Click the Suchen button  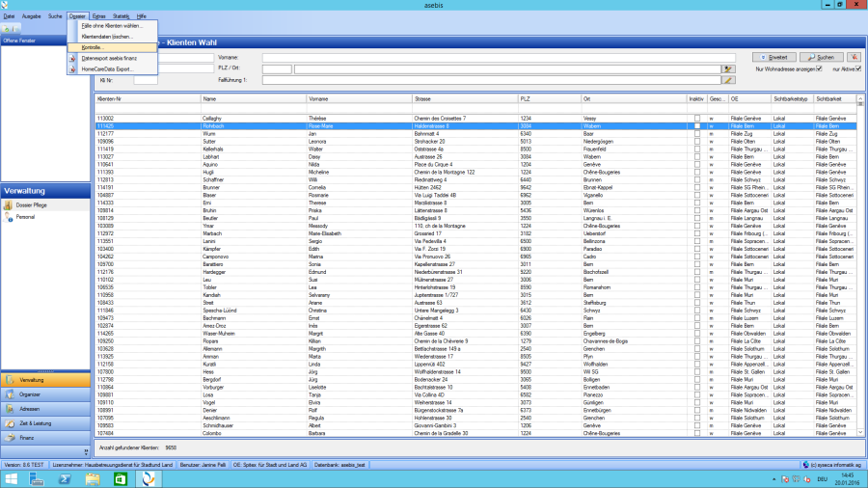click(821, 57)
